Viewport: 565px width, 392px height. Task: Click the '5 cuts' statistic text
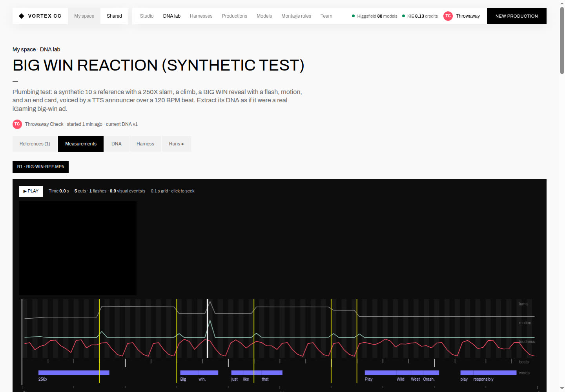point(80,191)
